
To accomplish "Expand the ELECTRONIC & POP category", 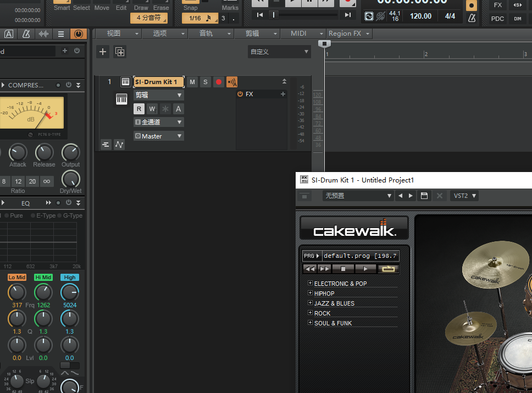I will [x=310, y=283].
